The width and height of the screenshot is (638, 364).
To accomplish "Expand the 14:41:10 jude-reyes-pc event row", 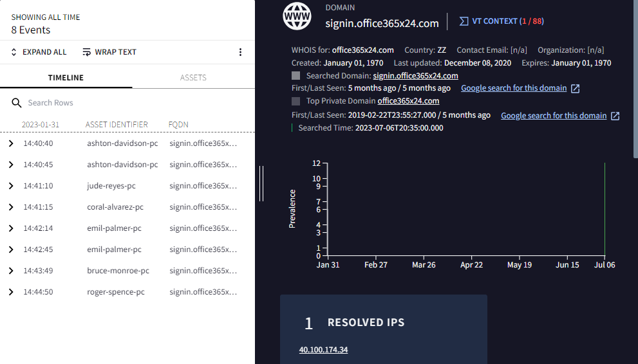I will pyautogui.click(x=11, y=186).
